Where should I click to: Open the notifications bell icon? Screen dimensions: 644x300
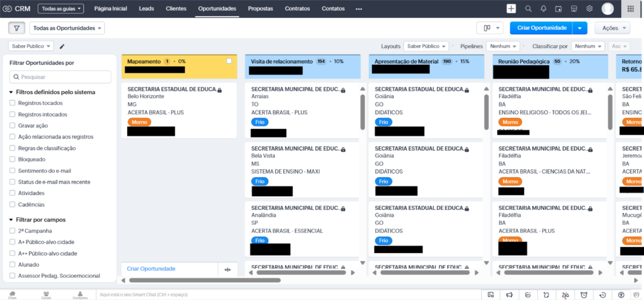point(543,9)
